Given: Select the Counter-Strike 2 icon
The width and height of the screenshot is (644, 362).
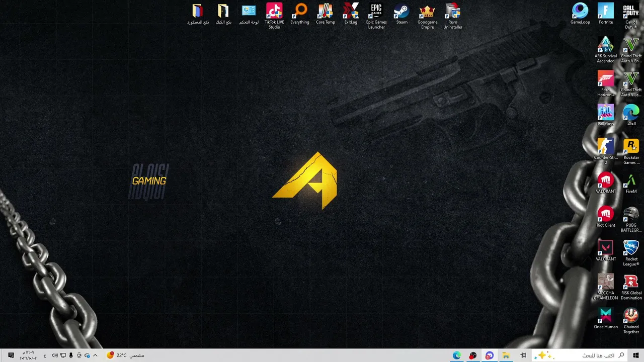Looking at the screenshot, I should tap(606, 151).
